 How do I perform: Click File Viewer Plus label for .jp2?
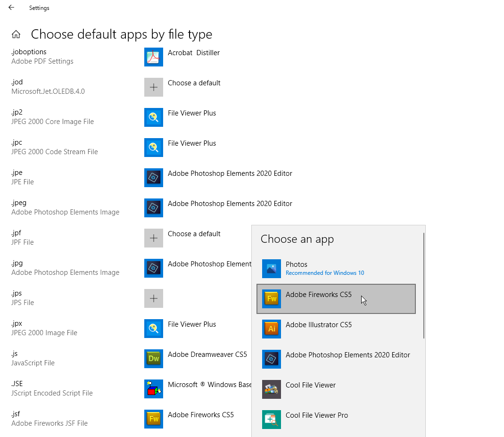(x=192, y=113)
